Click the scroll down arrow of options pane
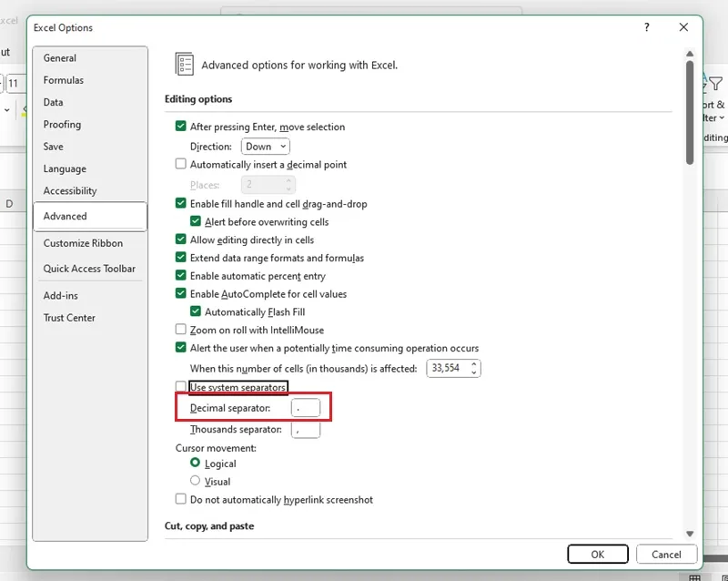Viewport: 728px width, 581px height. [x=690, y=534]
